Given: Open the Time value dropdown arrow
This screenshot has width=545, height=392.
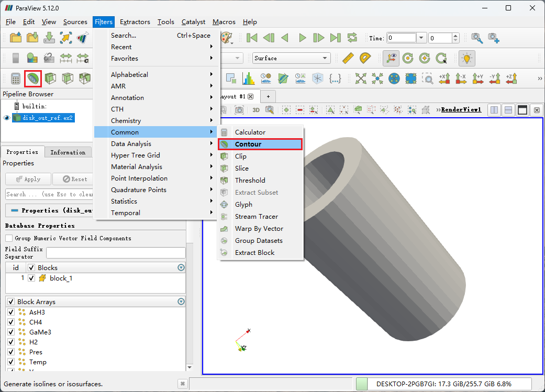Looking at the screenshot, I should tap(421, 38).
